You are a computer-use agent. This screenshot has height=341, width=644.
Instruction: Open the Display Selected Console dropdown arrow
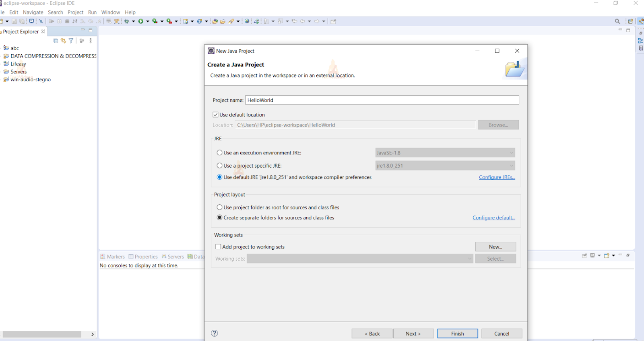coord(599,255)
